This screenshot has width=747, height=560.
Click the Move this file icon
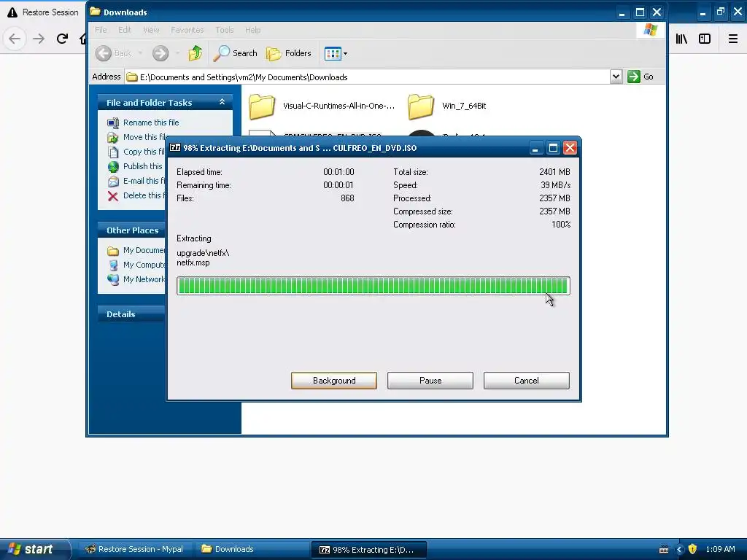(113, 138)
